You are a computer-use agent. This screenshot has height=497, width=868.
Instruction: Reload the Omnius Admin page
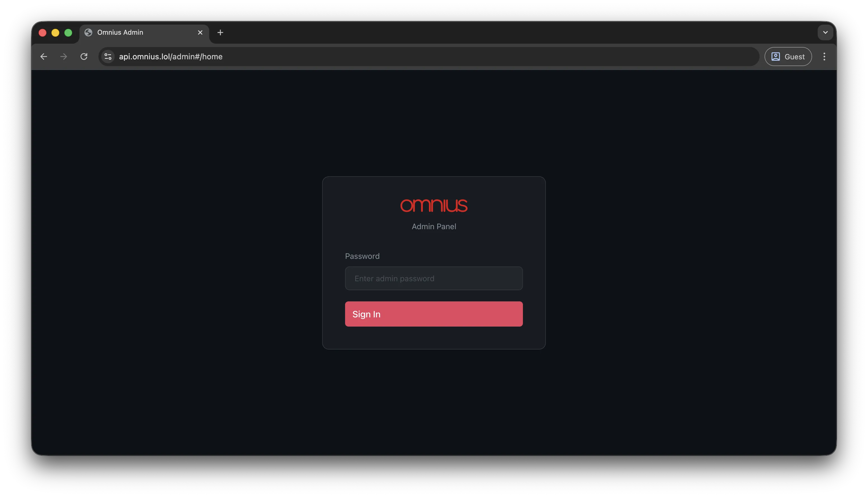(x=84, y=56)
